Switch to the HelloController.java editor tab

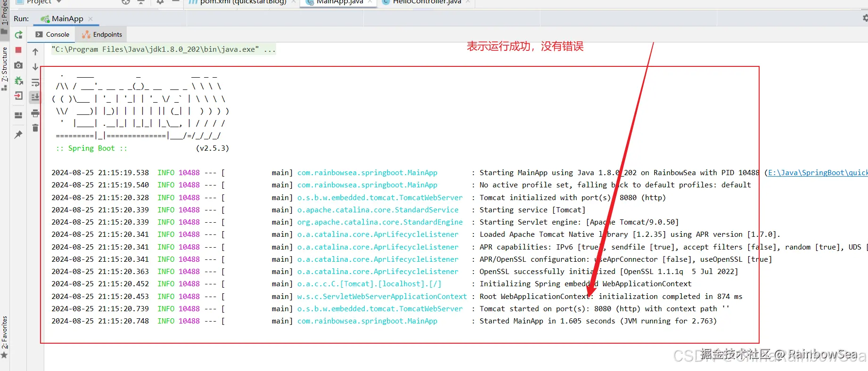coord(426,2)
